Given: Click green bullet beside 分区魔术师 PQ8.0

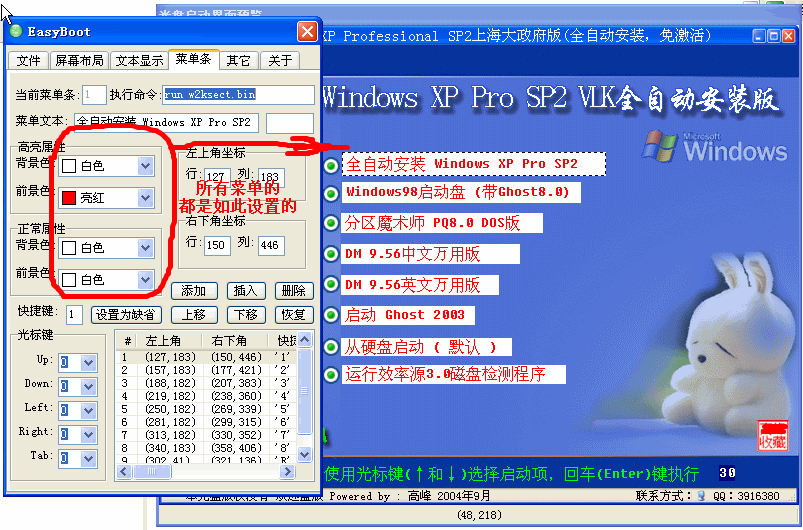Looking at the screenshot, I should [331, 223].
